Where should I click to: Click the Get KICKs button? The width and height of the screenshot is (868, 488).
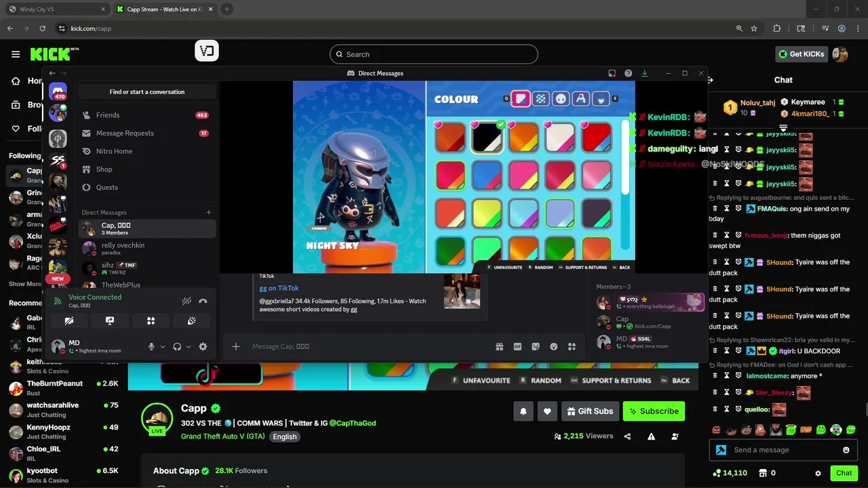pos(801,54)
